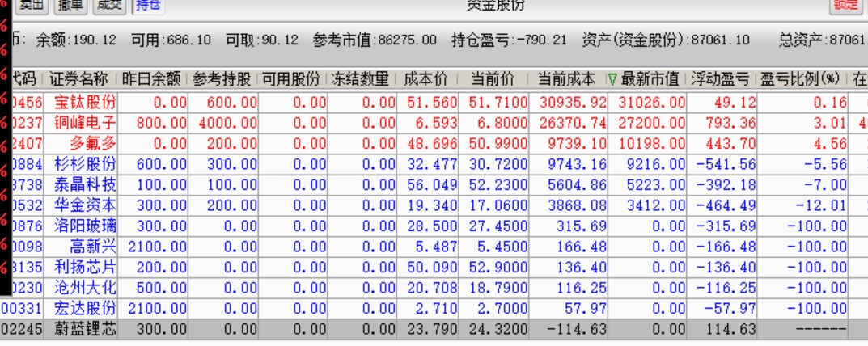Sort by 当前成本 column header

[x=567, y=79]
